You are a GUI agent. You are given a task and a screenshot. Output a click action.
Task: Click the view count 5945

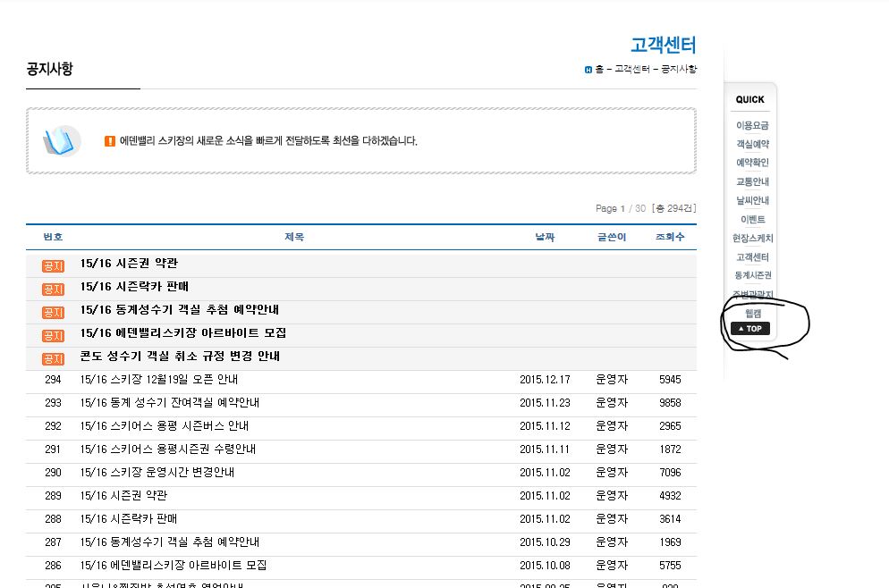(670, 380)
